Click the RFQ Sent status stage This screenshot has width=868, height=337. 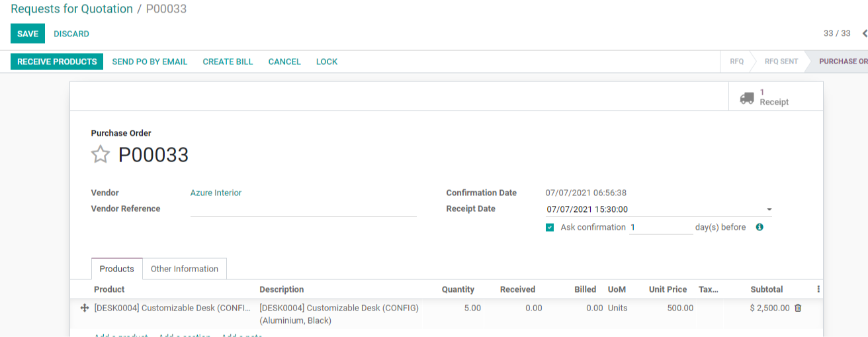[781, 62]
